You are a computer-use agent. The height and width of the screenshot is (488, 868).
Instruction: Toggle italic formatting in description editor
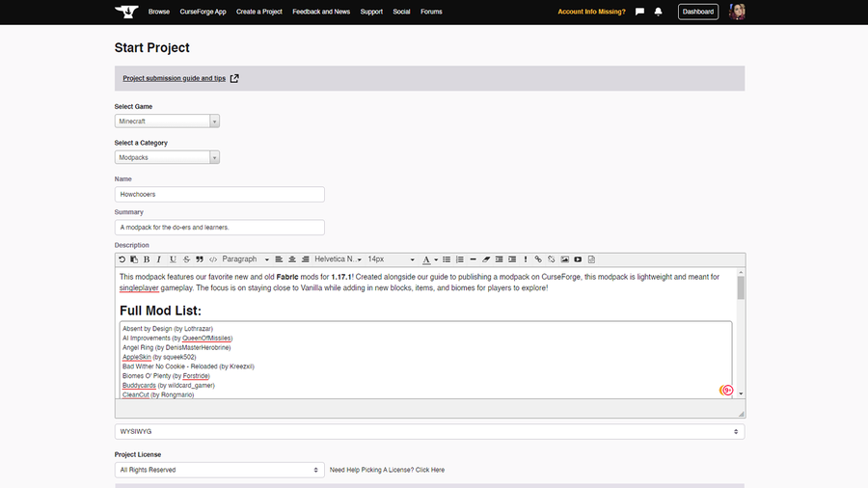click(159, 259)
